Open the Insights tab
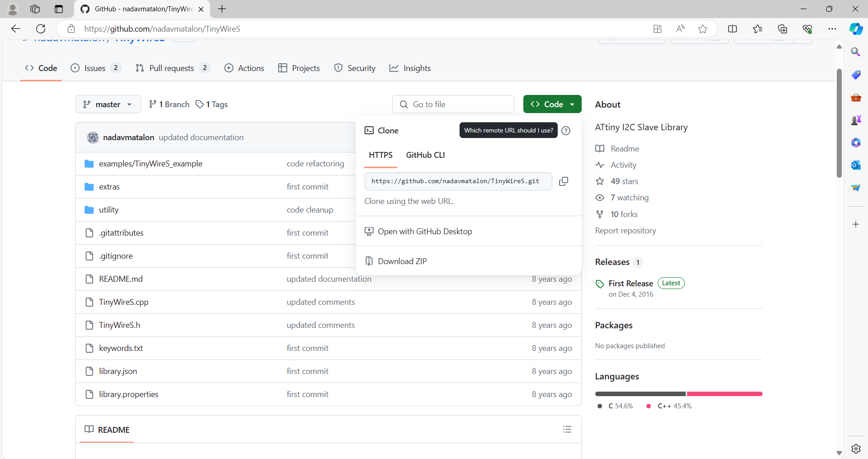 [410, 68]
